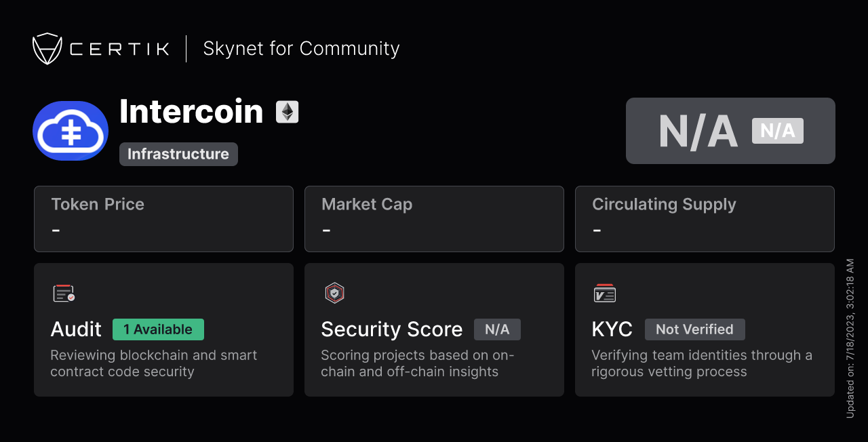Click the large N/A score badge

(699, 130)
